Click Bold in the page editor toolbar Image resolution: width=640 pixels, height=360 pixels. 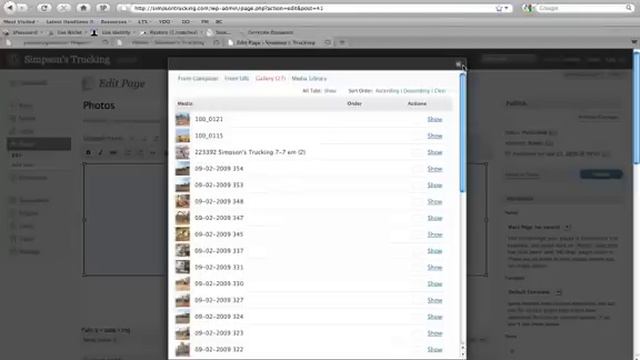click(88, 152)
